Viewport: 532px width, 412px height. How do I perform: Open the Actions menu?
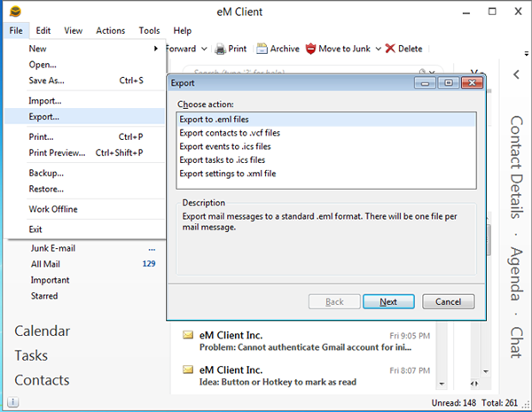point(110,30)
